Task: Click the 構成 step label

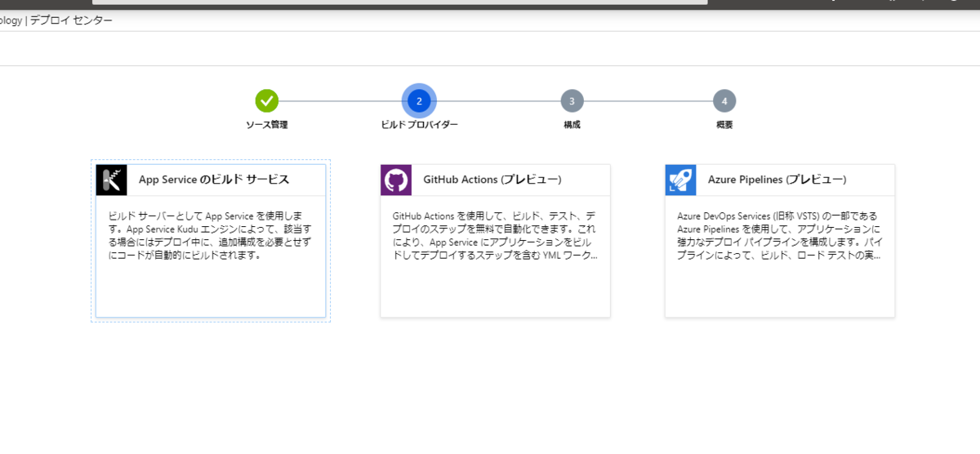Action: pyautogui.click(x=572, y=125)
